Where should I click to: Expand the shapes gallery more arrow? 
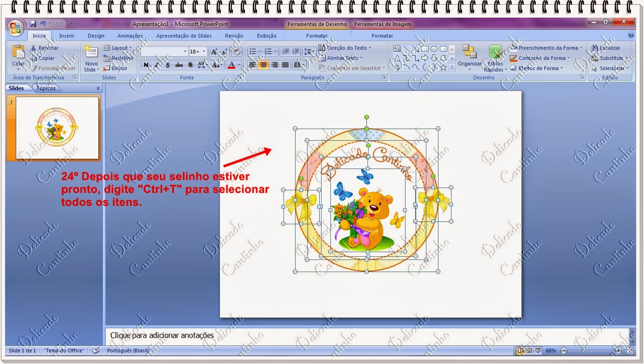tap(452, 67)
